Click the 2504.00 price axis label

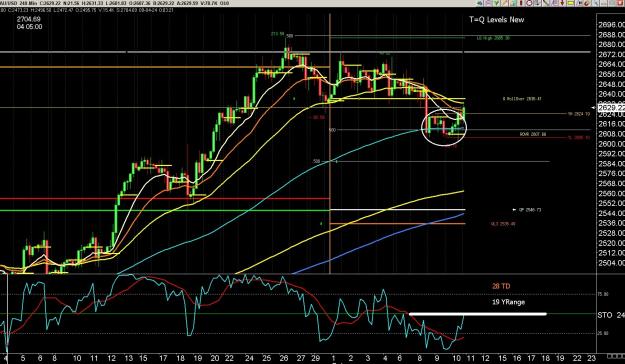[611, 263]
